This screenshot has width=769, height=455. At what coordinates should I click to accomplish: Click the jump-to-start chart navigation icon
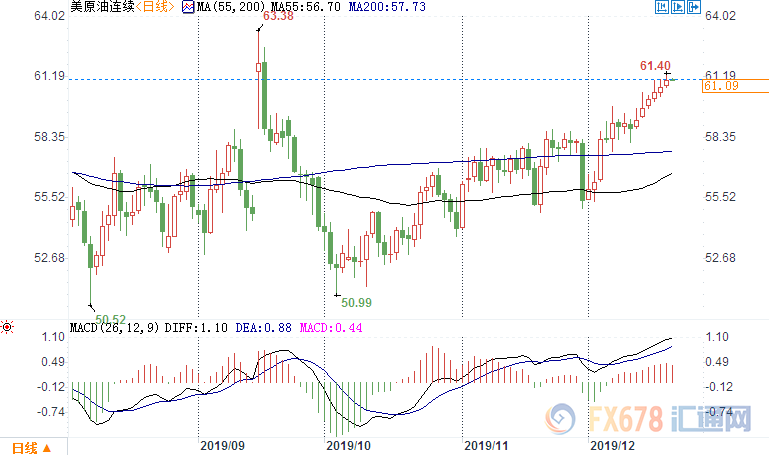(x=662, y=7)
